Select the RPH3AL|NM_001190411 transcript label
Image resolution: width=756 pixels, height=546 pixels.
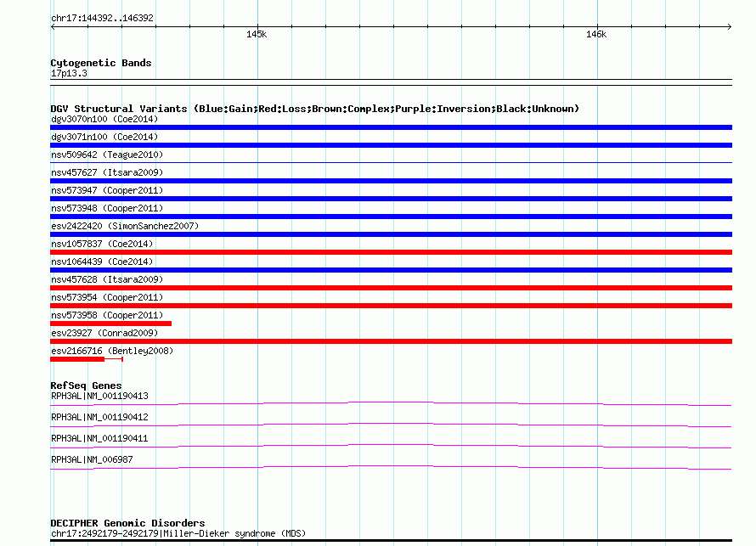point(99,438)
